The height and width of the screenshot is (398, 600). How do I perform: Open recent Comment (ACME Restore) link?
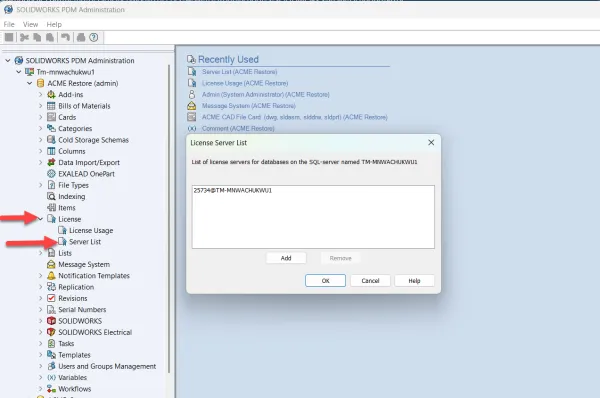click(238, 128)
